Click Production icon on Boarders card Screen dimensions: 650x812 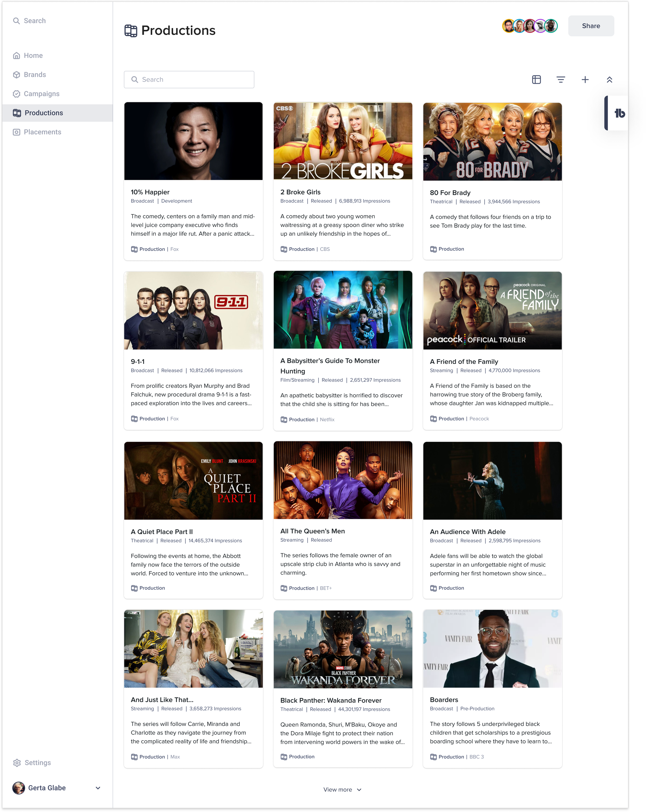click(x=433, y=757)
